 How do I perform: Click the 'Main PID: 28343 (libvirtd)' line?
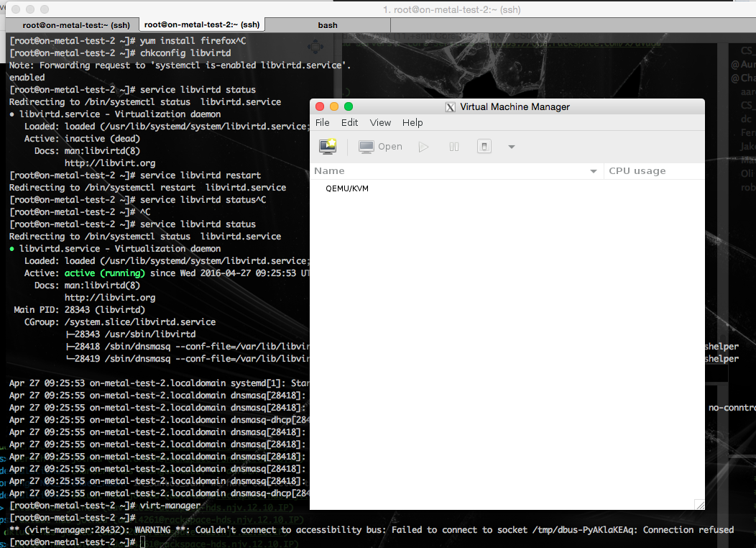tap(80, 310)
